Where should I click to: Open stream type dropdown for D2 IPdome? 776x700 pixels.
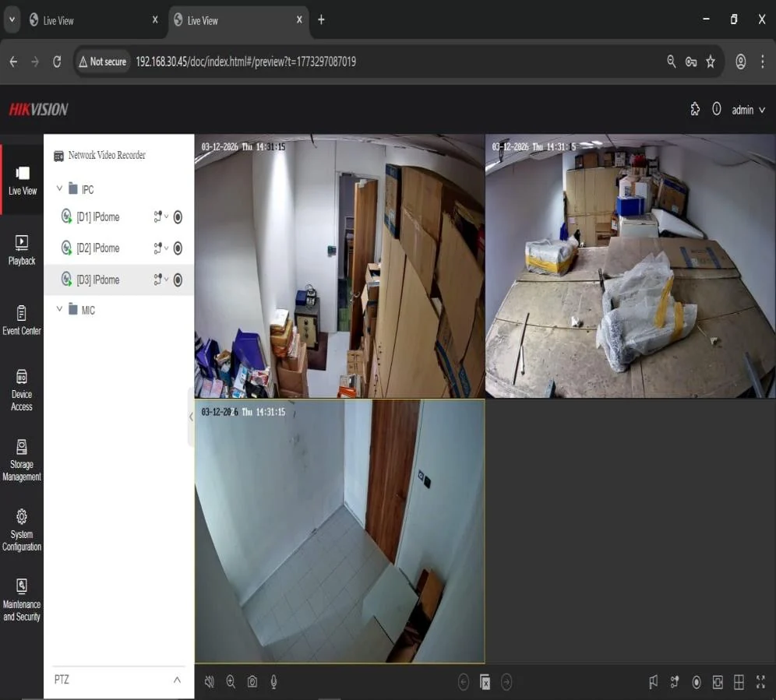click(x=160, y=248)
